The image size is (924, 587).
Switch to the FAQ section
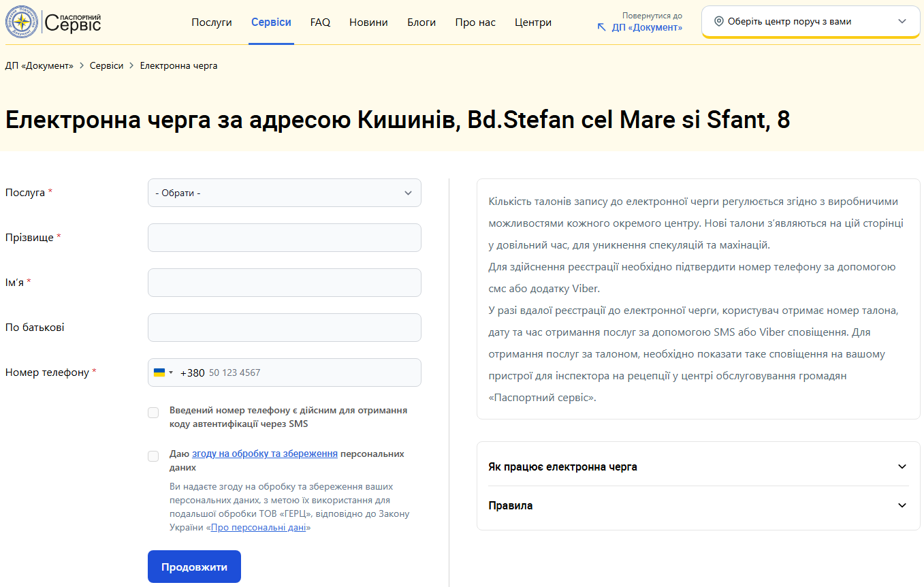pyautogui.click(x=320, y=22)
